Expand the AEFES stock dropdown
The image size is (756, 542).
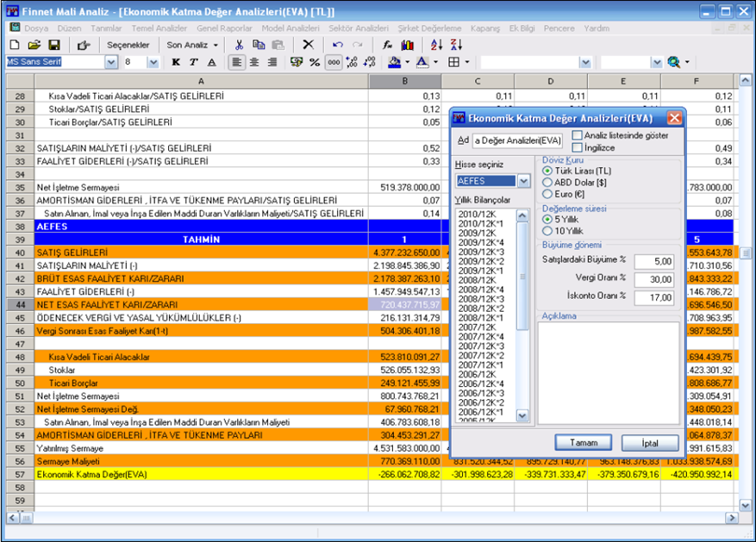point(523,181)
